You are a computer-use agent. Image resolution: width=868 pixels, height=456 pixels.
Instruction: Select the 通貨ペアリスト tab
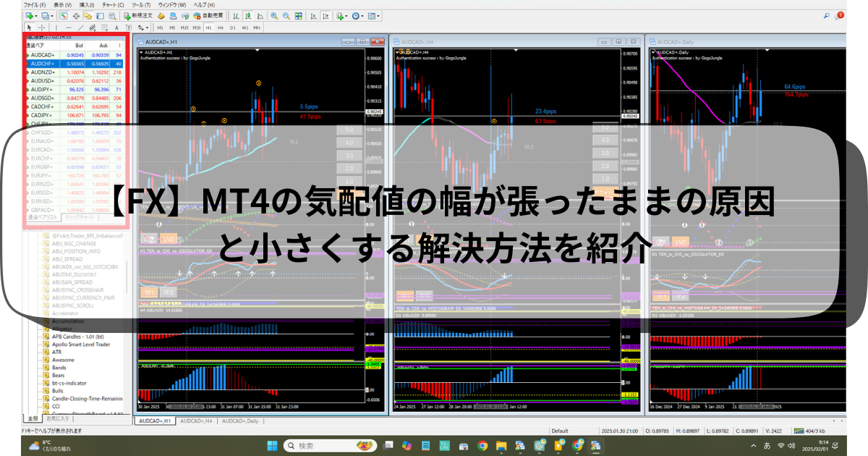coord(42,216)
